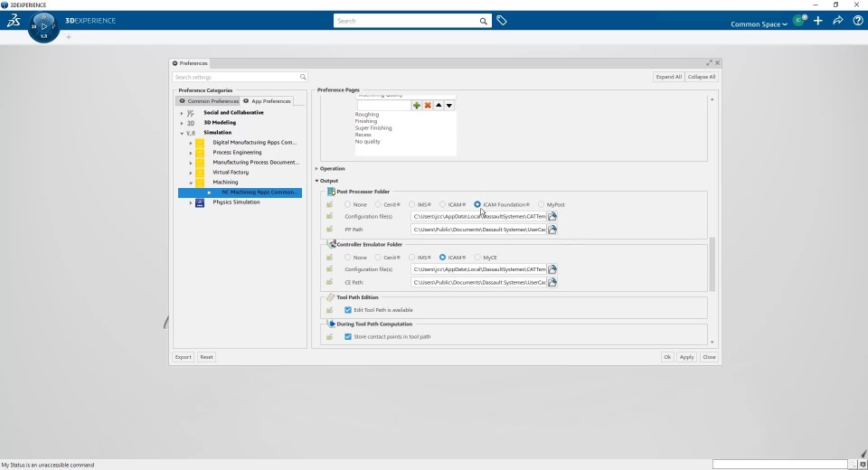Select Roughing in quality list
This screenshot has height=470, width=868.
click(366, 115)
